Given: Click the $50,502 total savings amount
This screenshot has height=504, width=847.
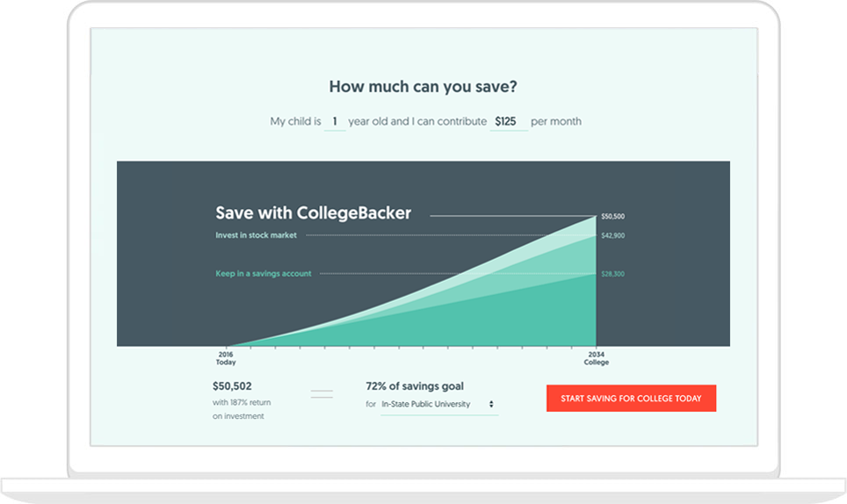Looking at the screenshot, I should [232, 385].
